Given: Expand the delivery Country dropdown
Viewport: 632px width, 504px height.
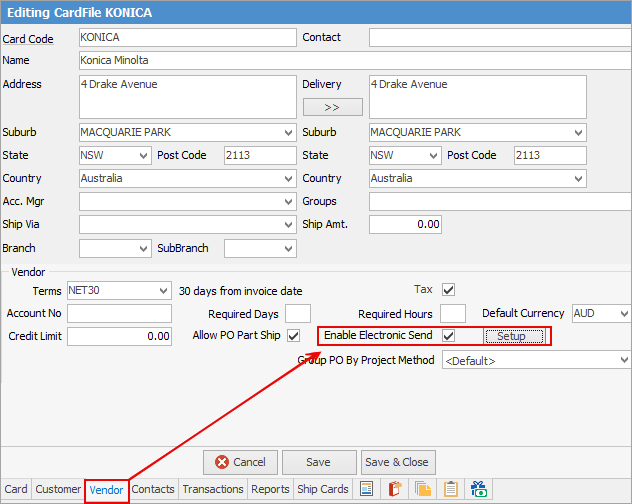Looking at the screenshot, I should [578, 178].
